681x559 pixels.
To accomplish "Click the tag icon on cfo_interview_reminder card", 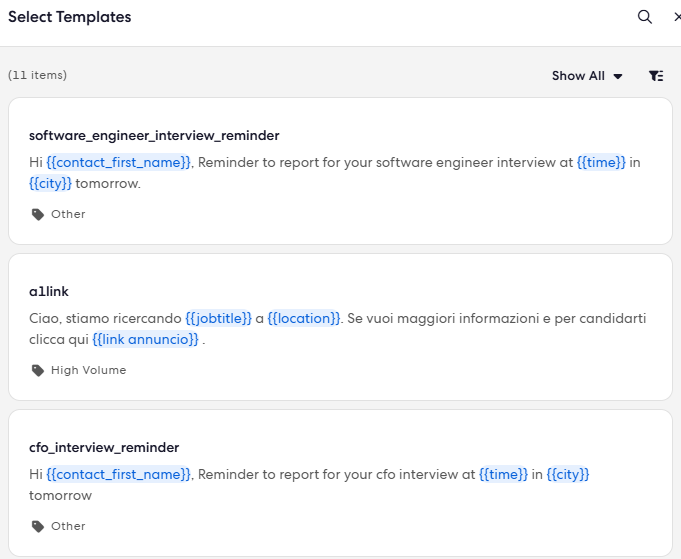I will [x=38, y=526].
